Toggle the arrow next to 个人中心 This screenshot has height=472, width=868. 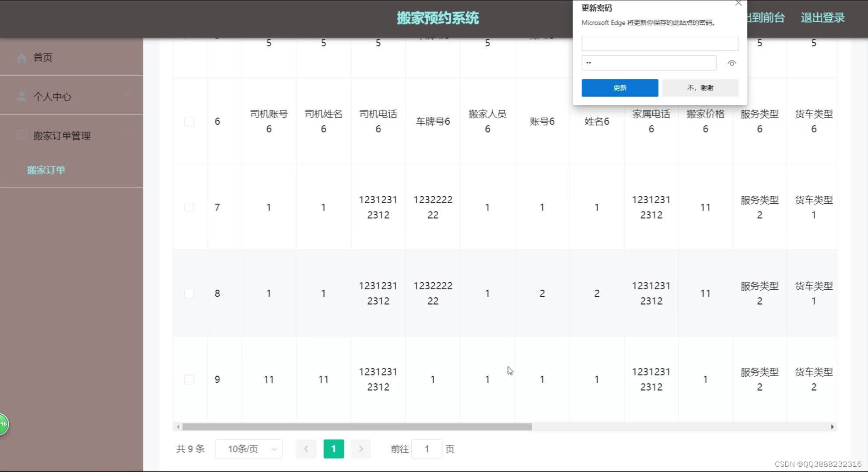[x=128, y=96]
